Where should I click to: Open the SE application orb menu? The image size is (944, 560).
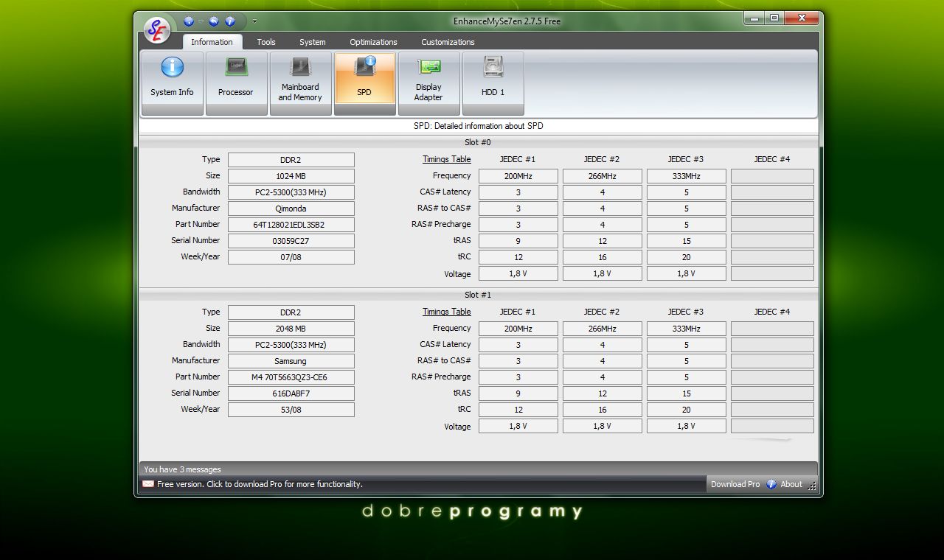point(156,30)
